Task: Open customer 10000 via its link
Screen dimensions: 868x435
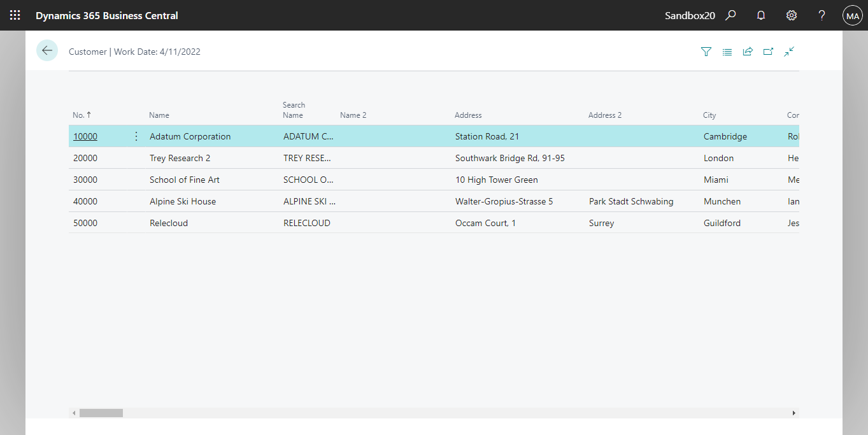Action: pyautogui.click(x=85, y=136)
